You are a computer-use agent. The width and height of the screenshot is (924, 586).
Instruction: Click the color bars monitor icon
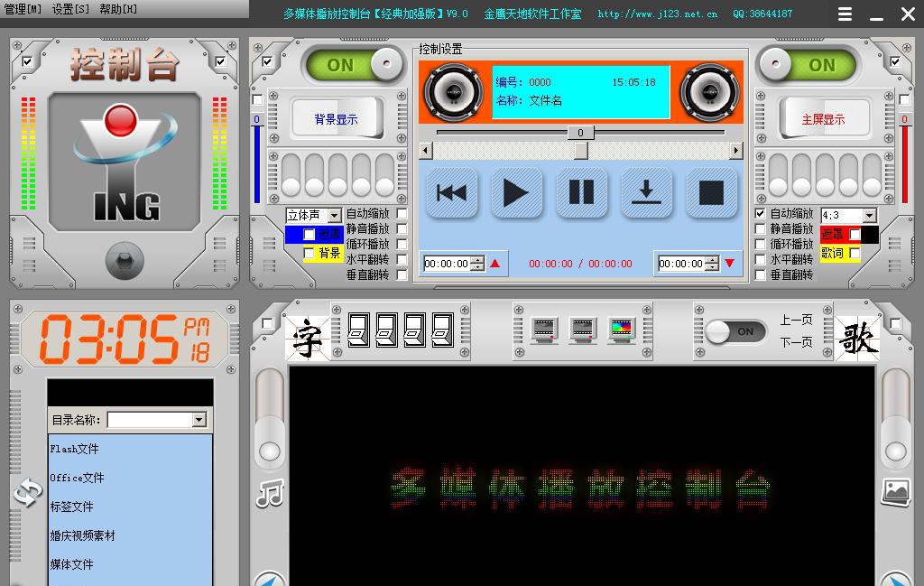(622, 331)
